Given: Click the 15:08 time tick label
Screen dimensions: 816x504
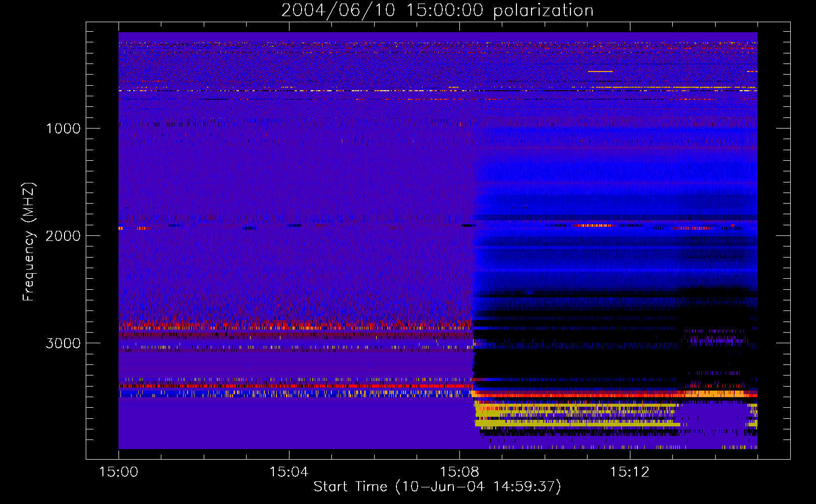Looking at the screenshot, I should (459, 472).
